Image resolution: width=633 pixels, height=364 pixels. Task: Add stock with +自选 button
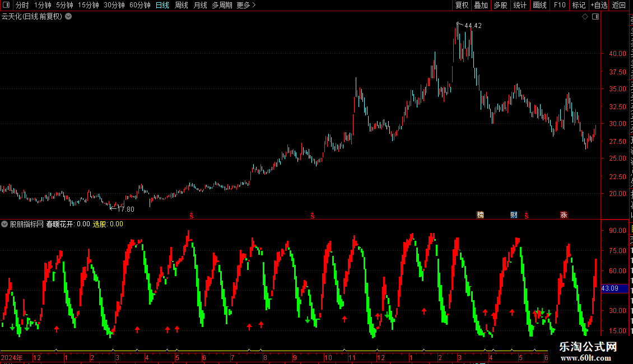[599, 5]
